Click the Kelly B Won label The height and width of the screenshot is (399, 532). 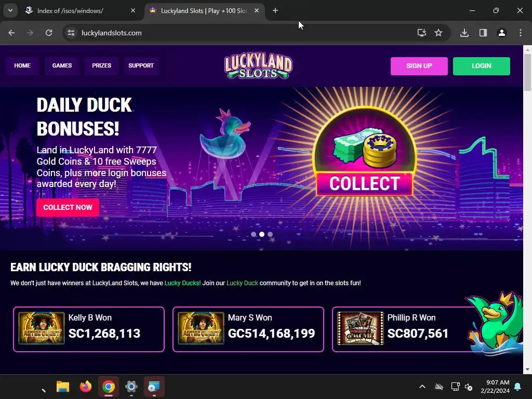tap(90, 317)
